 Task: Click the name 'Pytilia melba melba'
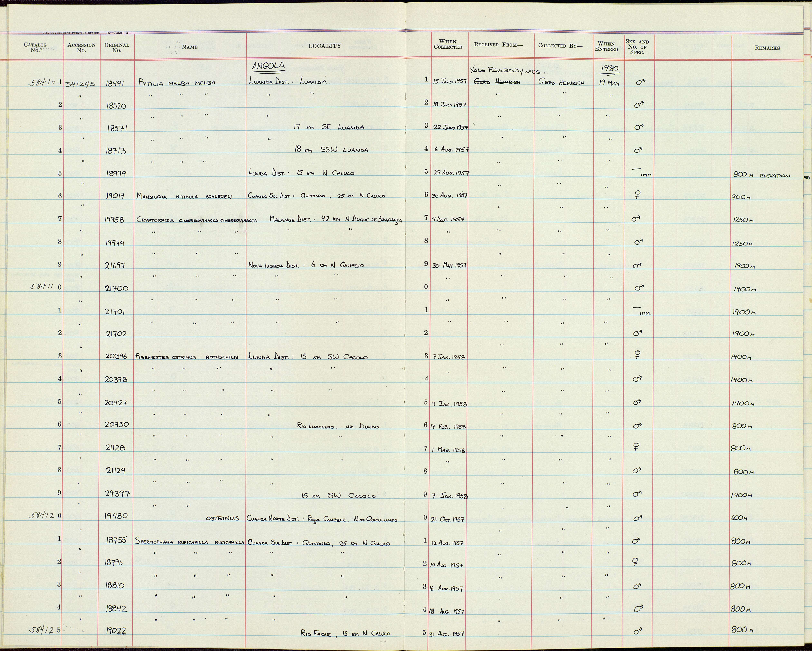[177, 83]
